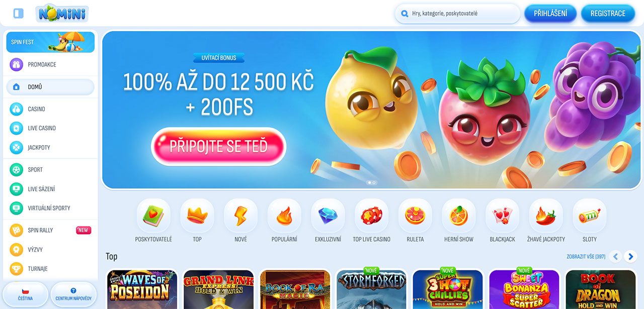Screen dimensions: 644x309
Task: Show next Top games with right arrow
Action: point(630,257)
